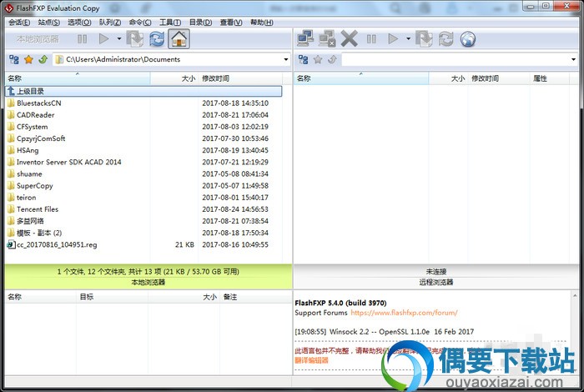Click the remote Abort X icon
The image size is (584, 392).
tap(349, 38)
